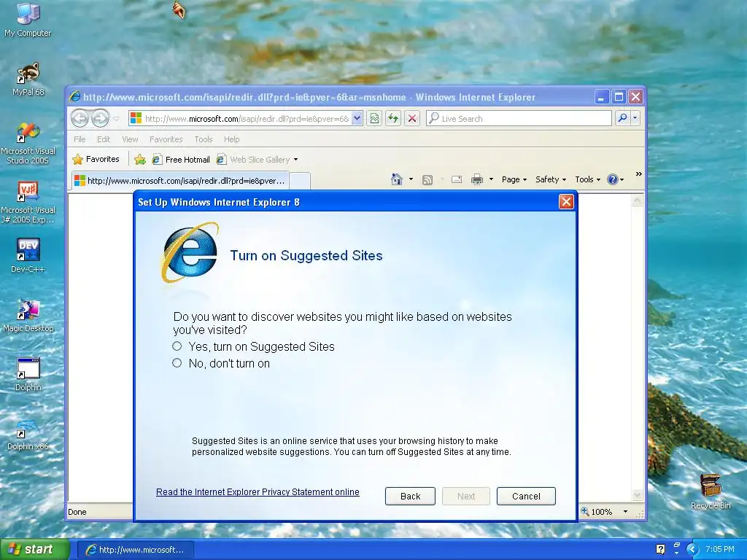Viewport: 747px width, 560px height.
Task: Open the recent pages dropdown beside Forward
Action: coord(116,119)
